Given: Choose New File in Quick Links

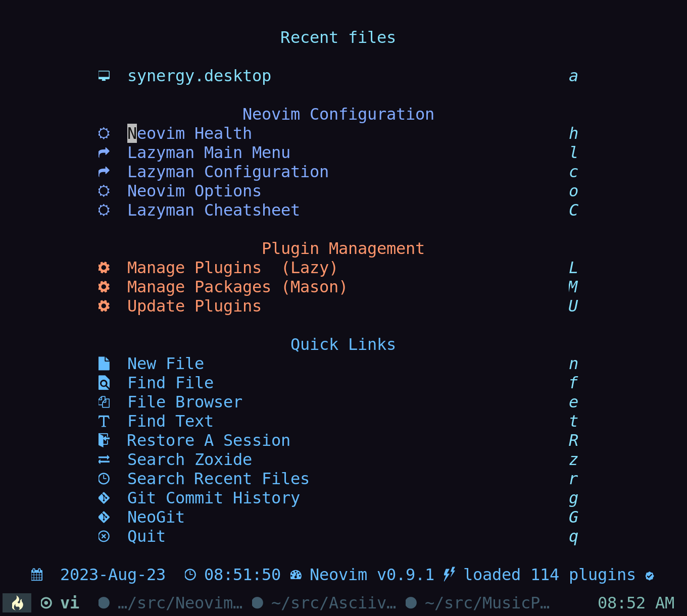Looking at the screenshot, I should point(166,364).
